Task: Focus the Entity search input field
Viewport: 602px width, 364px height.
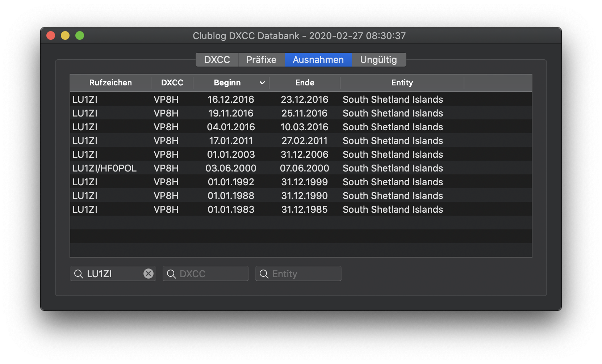Action: coord(298,274)
